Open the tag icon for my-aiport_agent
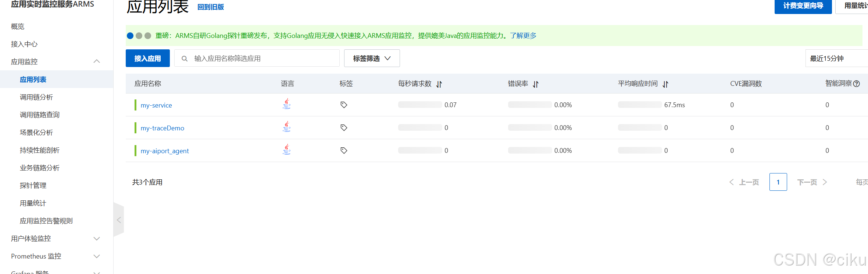Image resolution: width=868 pixels, height=274 pixels. coord(344,151)
